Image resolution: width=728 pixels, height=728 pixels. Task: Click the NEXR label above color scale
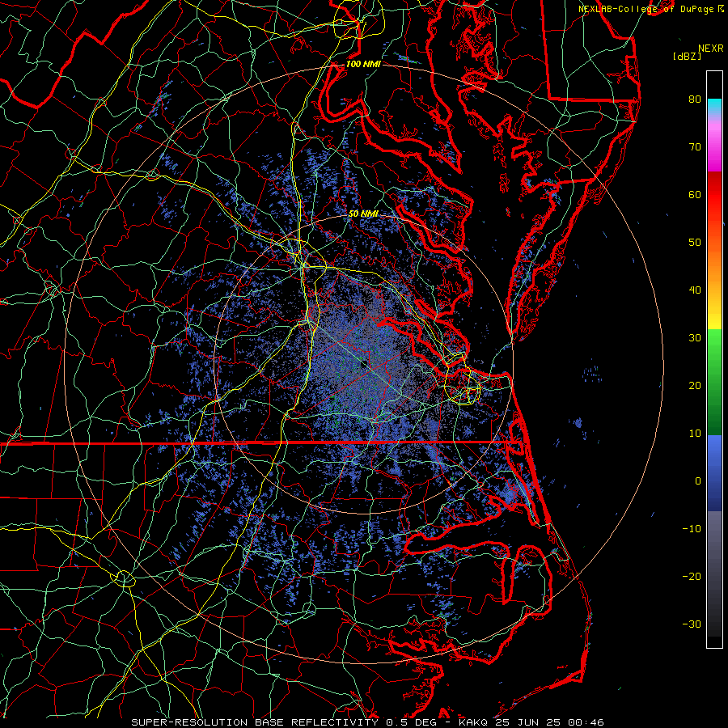(711, 49)
